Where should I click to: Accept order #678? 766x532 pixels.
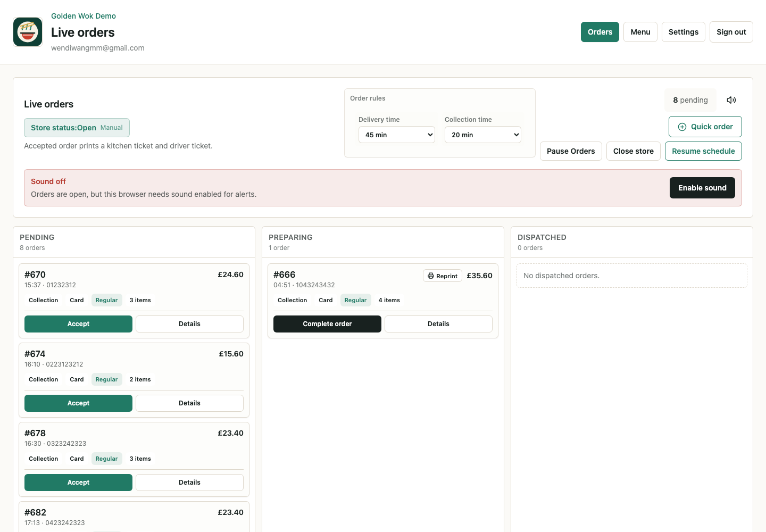click(x=78, y=483)
